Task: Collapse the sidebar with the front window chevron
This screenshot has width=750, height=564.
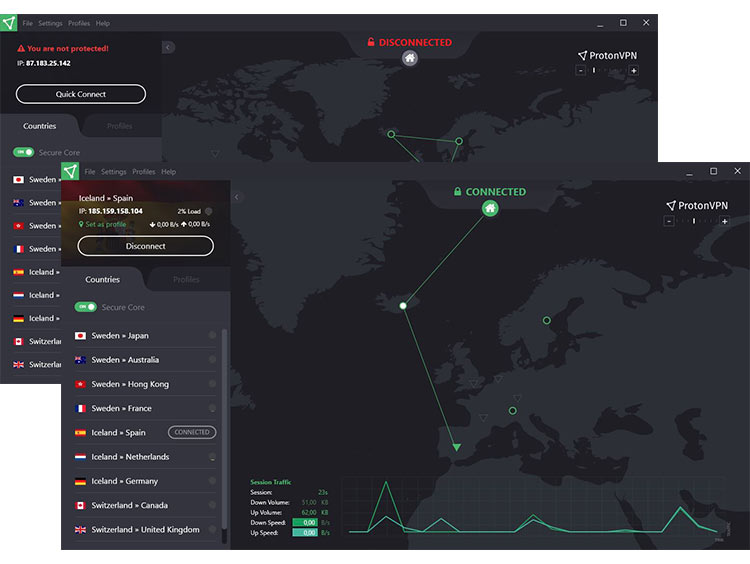Action: pos(237,197)
